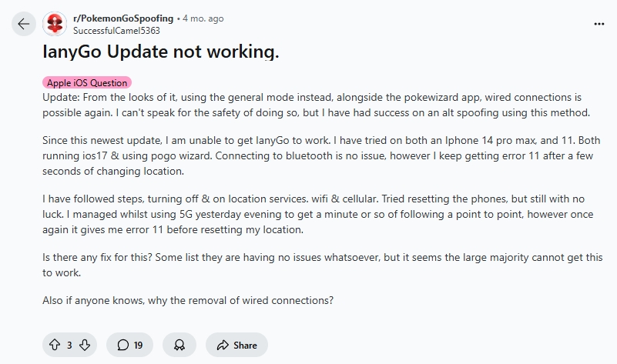Click the vote score number 3
617x364 pixels.
click(69, 345)
